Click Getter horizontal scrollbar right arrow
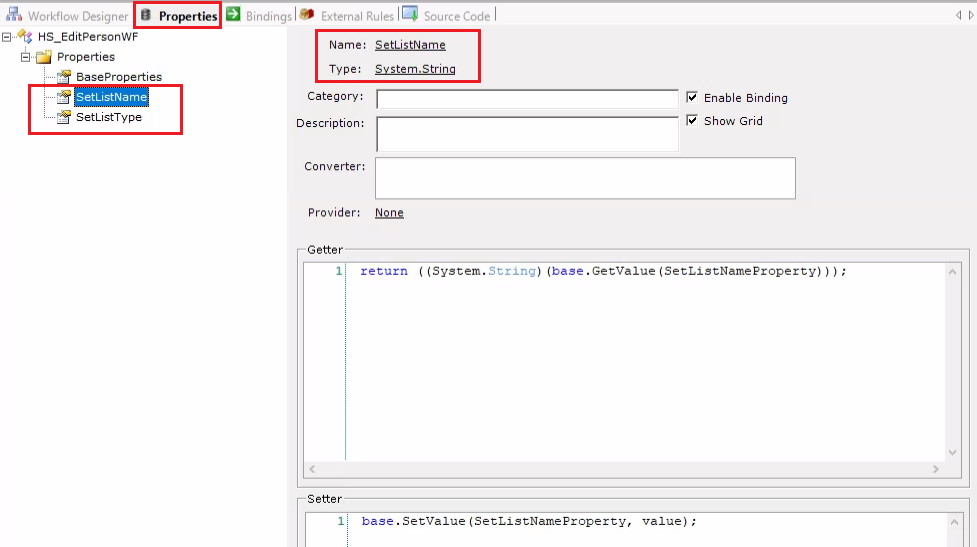This screenshot has height=547, width=977. (935, 469)
